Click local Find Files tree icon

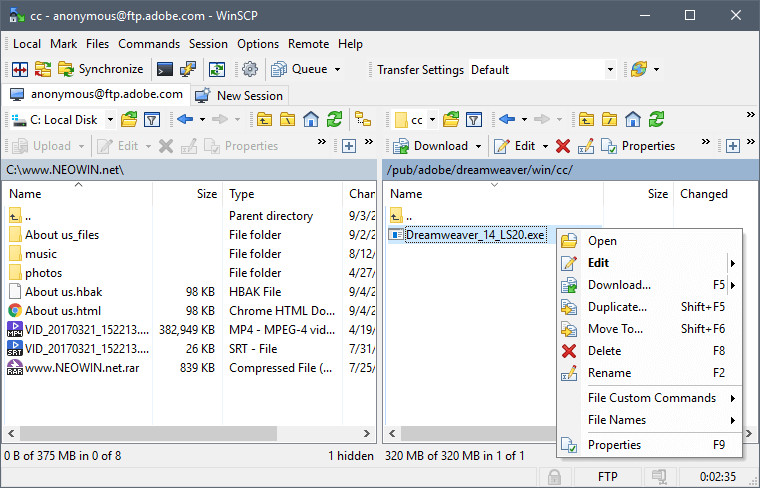[363, 119]
